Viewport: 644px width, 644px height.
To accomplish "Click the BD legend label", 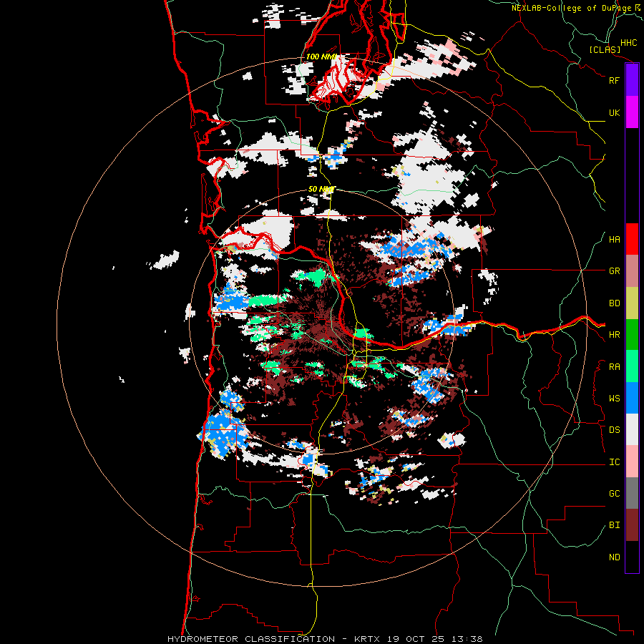I will point(614,303).
